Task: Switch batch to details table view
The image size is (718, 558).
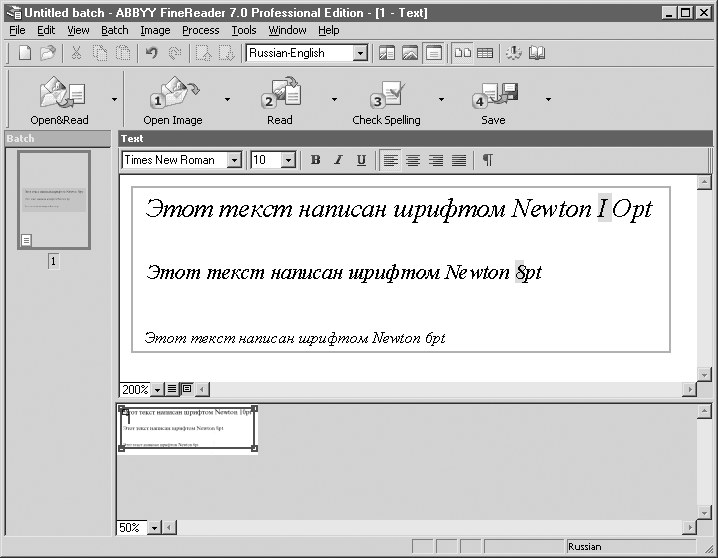Action: (x=485, y=53)
